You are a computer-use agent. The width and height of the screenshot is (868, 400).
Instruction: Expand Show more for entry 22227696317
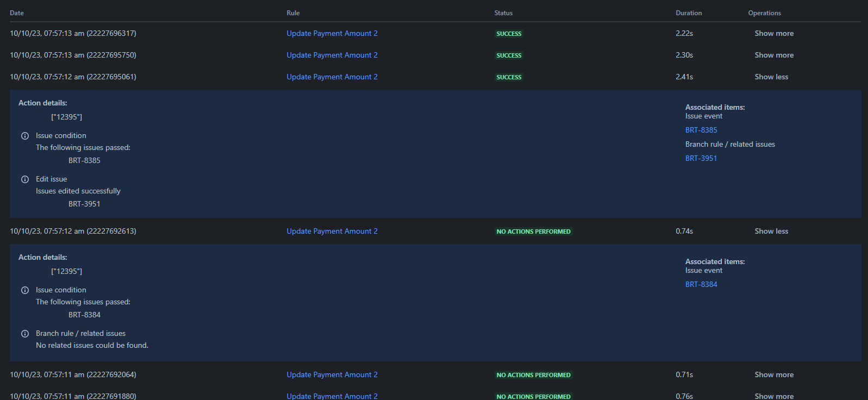774,33
